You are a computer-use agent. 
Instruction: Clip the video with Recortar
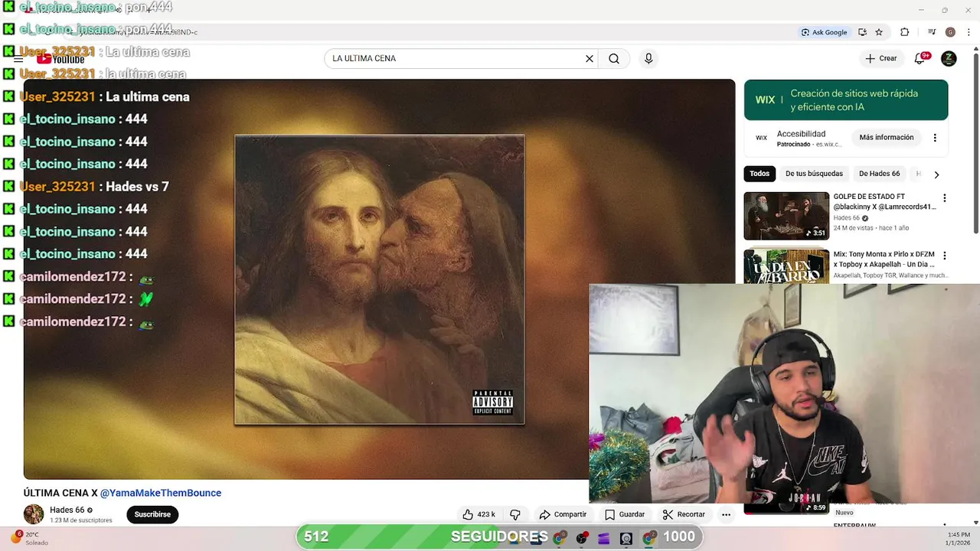point(684,514)
